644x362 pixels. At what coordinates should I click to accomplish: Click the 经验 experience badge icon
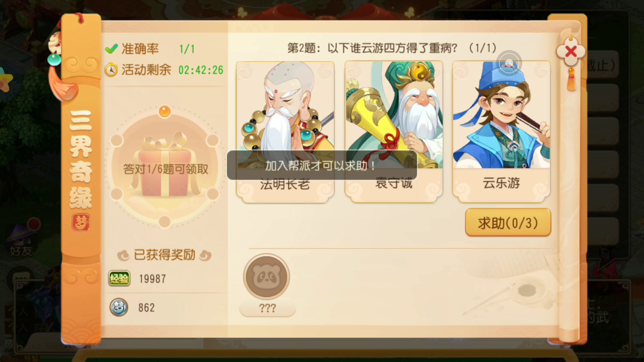(x=119, y=279)
